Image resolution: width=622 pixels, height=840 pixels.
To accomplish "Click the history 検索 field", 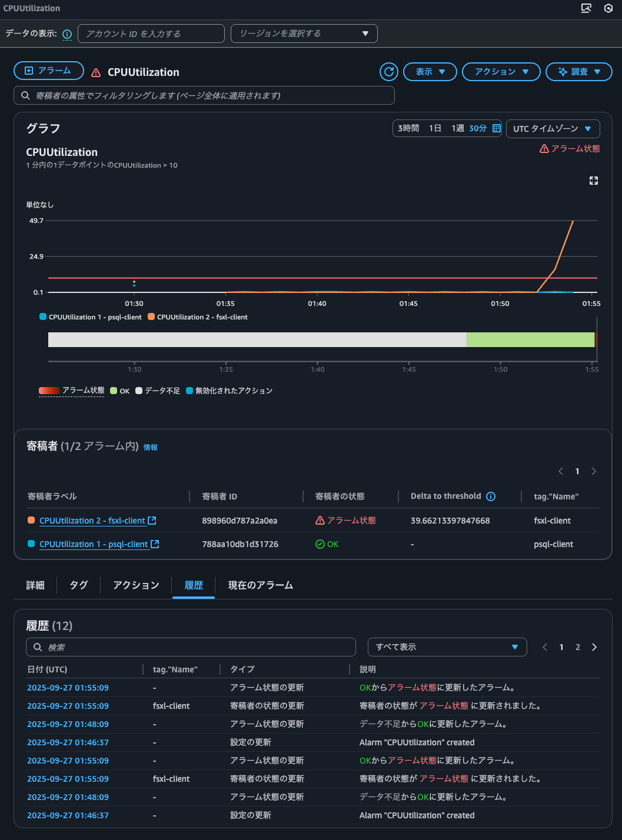I will click(191, 647).
